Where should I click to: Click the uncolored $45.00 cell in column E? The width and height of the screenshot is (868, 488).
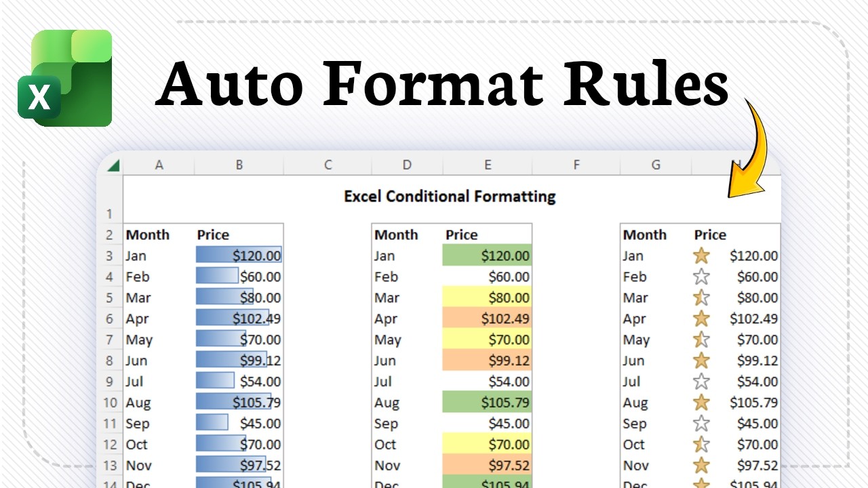coord(487,424)
